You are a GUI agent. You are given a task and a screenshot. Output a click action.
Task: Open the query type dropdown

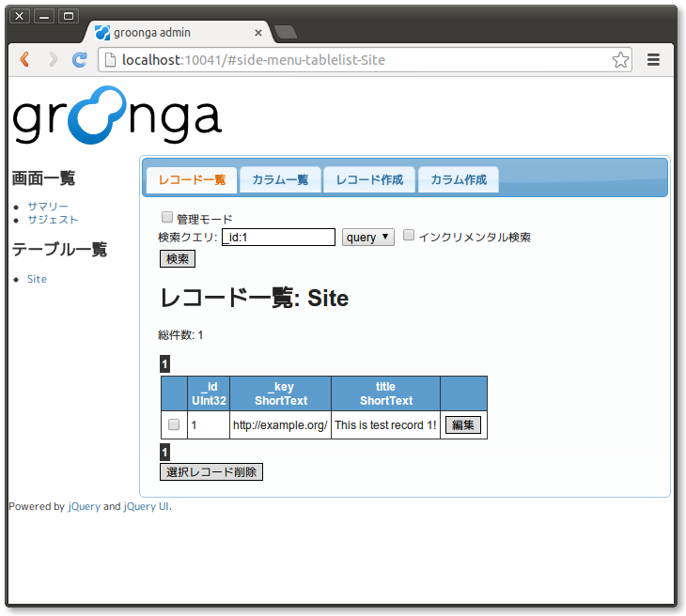pos(368,238)
